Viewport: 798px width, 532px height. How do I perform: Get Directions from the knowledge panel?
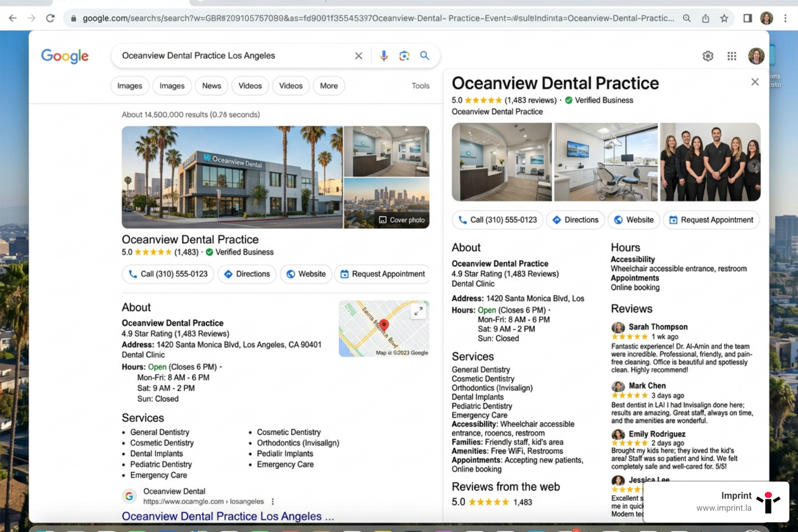pos(575,220)
